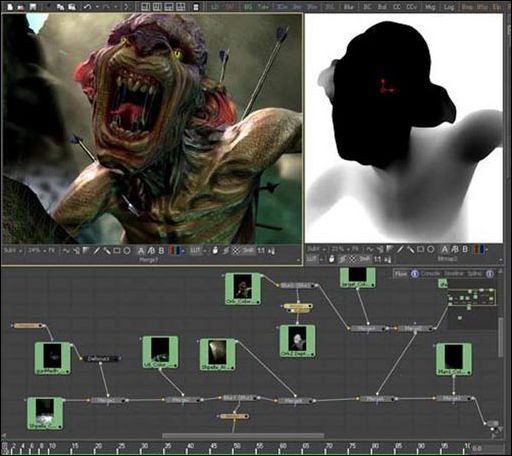Open channel dropdown arrow in left viewer

click(x=183, y=251)
